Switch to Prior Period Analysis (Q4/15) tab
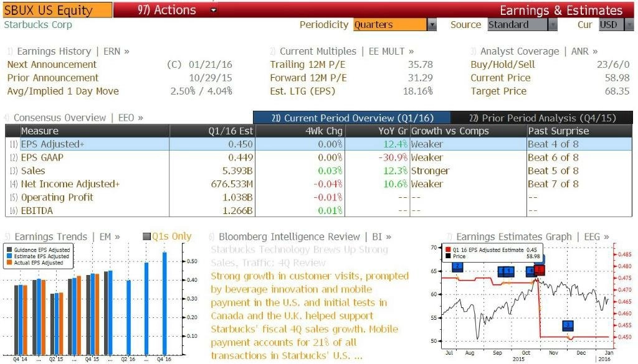This screenshot has height=364, width=638. point(542,118)
